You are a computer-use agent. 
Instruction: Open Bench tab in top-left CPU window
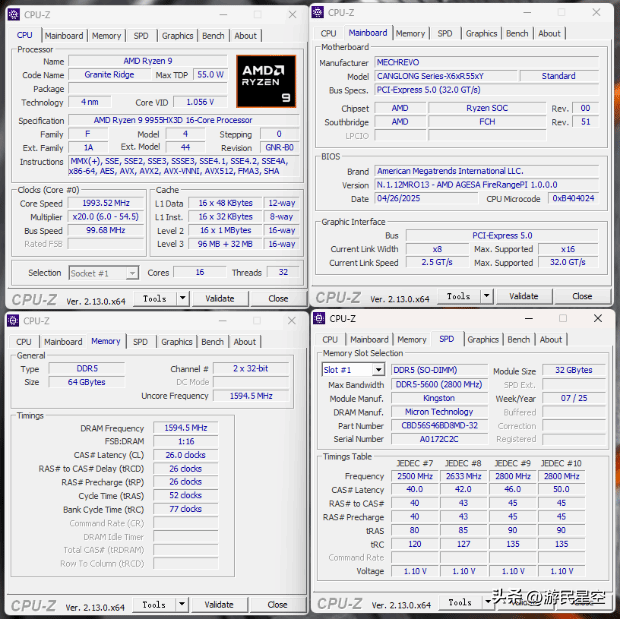click(x=213, y=36)
